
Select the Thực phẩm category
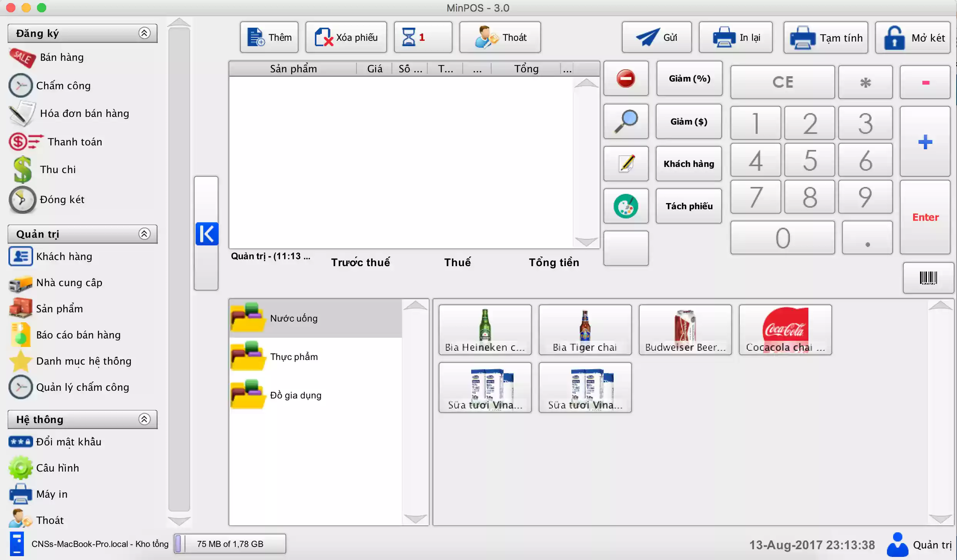point(294,357)
